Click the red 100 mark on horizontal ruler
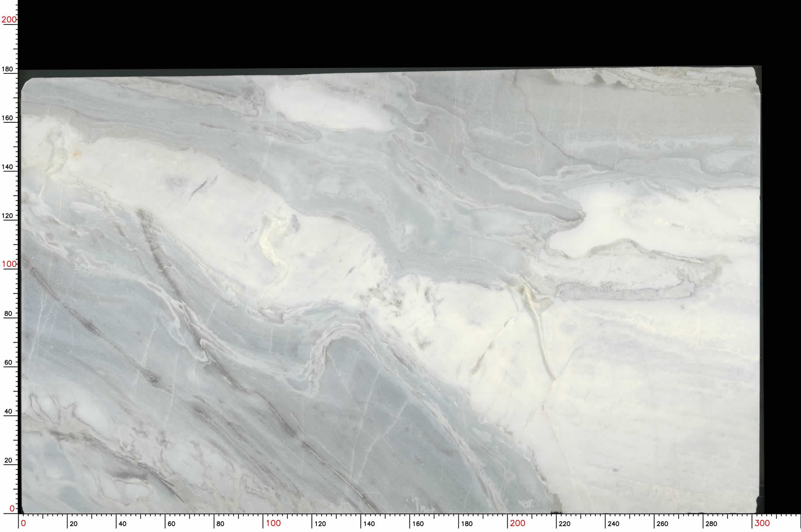The image size is (801, 532). [273, 523]
